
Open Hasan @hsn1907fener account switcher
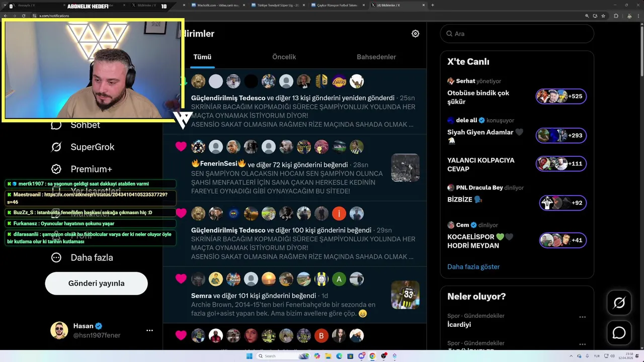point(103,330)
